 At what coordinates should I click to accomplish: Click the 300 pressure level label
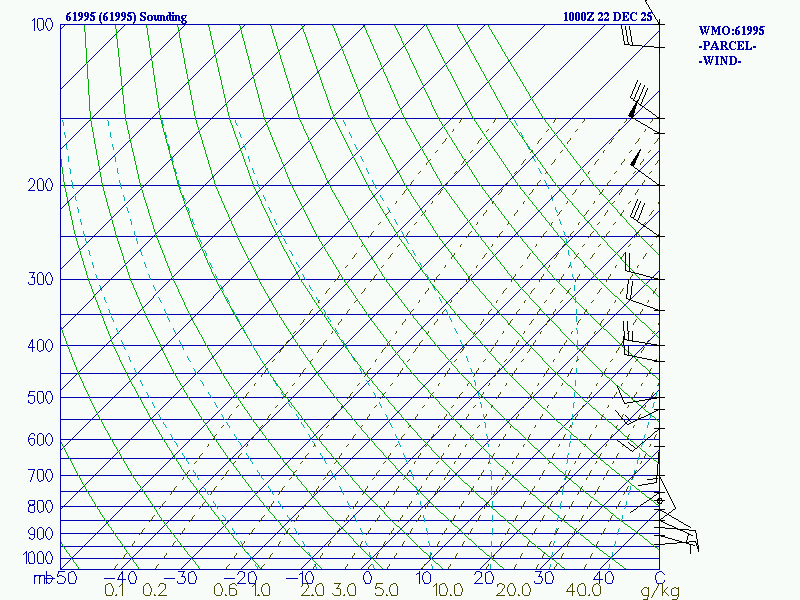point(40,279)
